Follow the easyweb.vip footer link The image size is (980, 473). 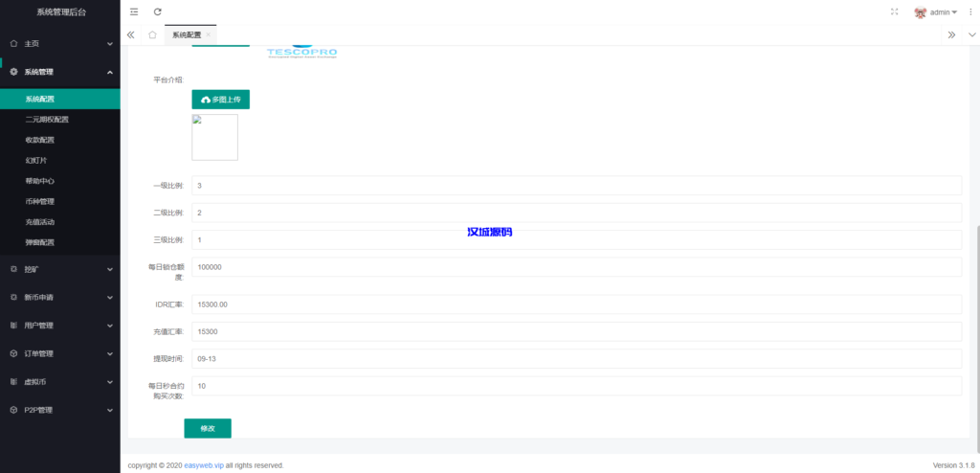tap(207, 465)
